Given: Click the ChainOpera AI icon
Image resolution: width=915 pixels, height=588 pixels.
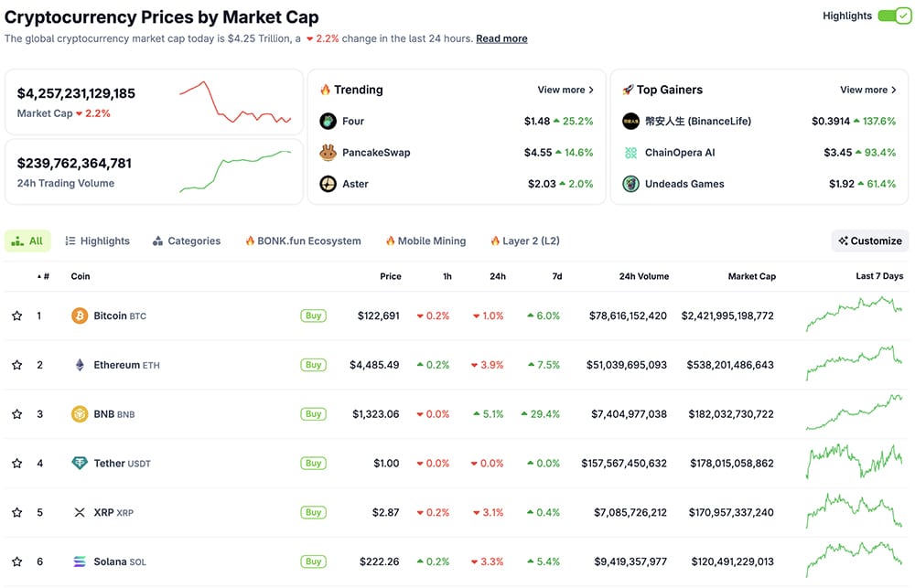Looking at the screenshot, I should (x=630, y=152).
